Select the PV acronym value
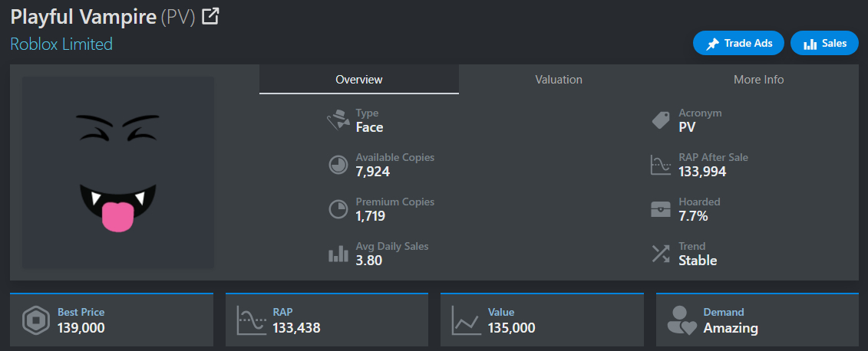868x351 pixels. point(687,128)
